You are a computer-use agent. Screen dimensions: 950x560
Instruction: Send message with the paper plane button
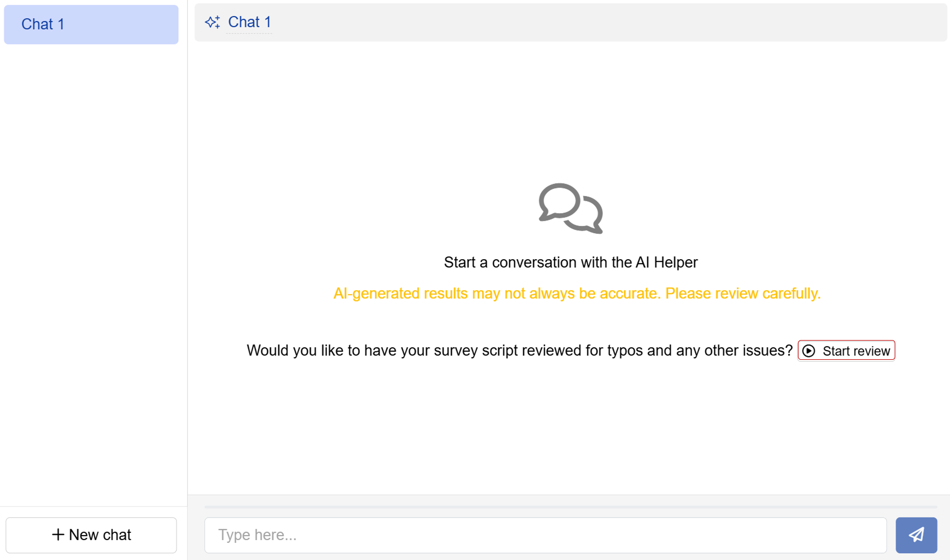click(x=916, y=535)
